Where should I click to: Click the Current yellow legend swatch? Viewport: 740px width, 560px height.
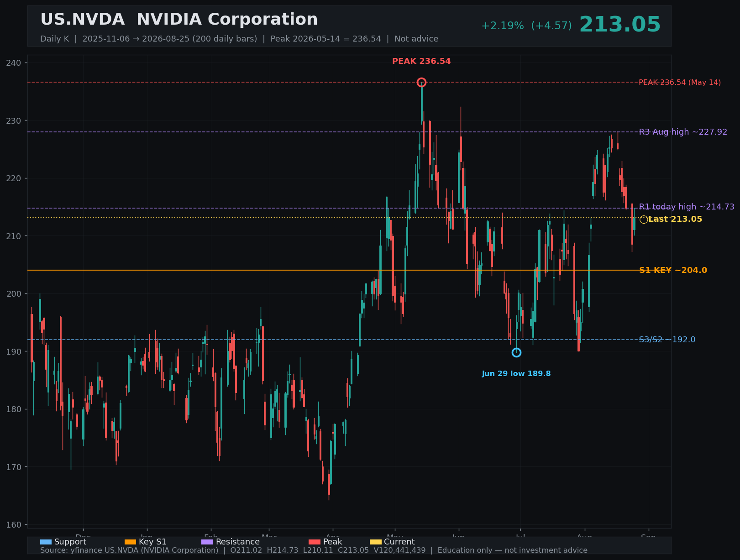pyautogui.click(x=375, y=542)
